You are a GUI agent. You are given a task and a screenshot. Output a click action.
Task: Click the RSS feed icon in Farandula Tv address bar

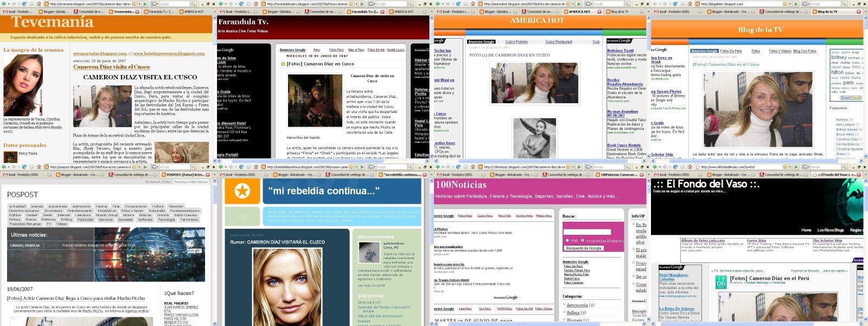point(351,4)
